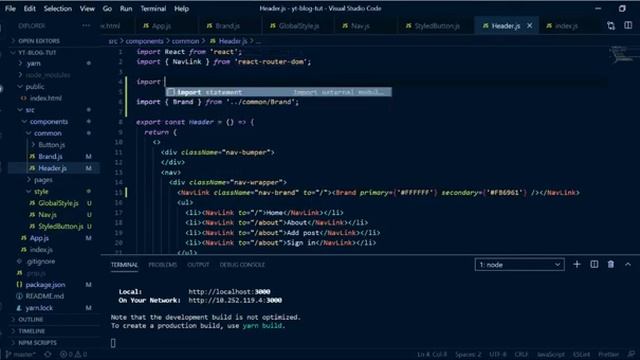The image size is (640, 360).
Task: Open App.js in the explorer tree
Action: 39,238
